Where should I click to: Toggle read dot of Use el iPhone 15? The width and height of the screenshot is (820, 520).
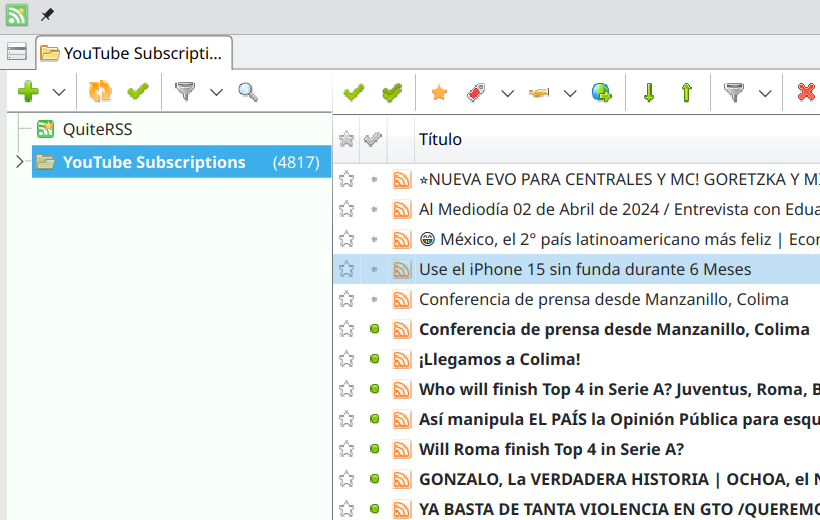point(374,269)
